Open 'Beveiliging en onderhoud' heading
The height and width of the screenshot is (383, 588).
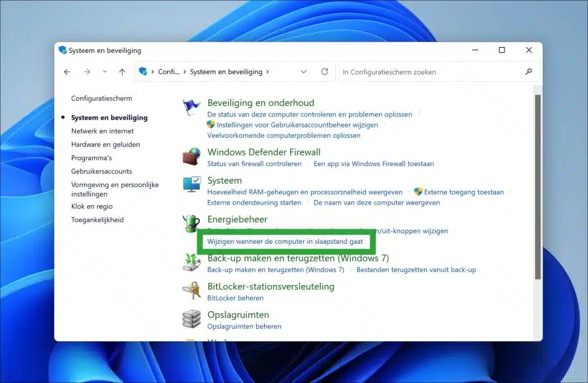[261, 103]
